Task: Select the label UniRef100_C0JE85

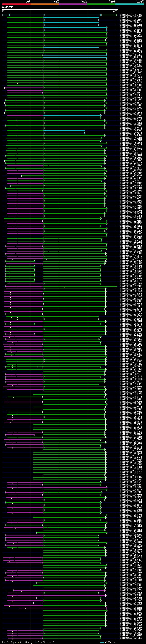Action: pyautogui.click(x=131, y=130)
